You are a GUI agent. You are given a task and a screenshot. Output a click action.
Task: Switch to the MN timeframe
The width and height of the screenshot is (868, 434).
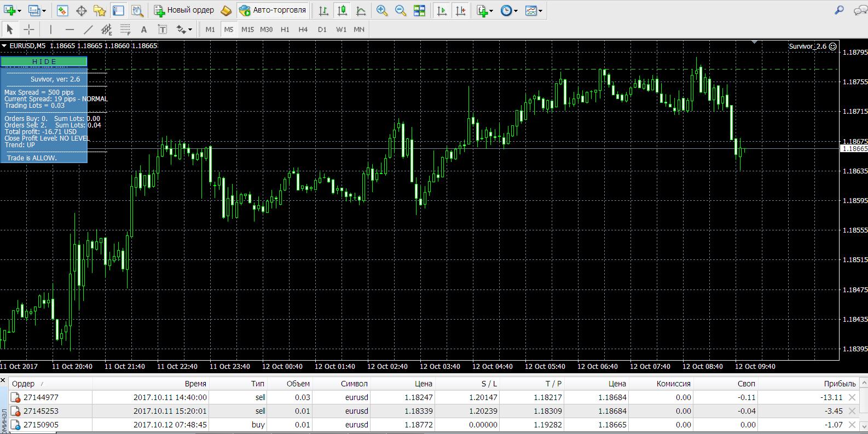pyautogui.click(x=359, y=30)
